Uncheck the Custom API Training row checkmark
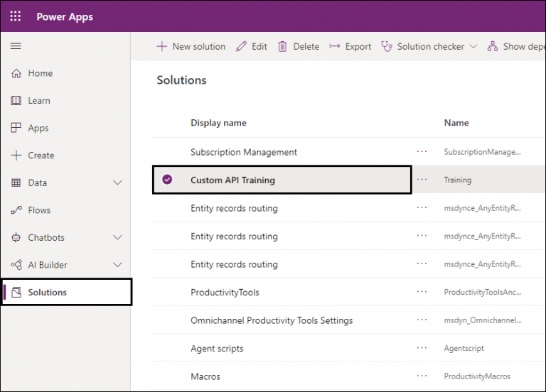 [x=167, y=180]
